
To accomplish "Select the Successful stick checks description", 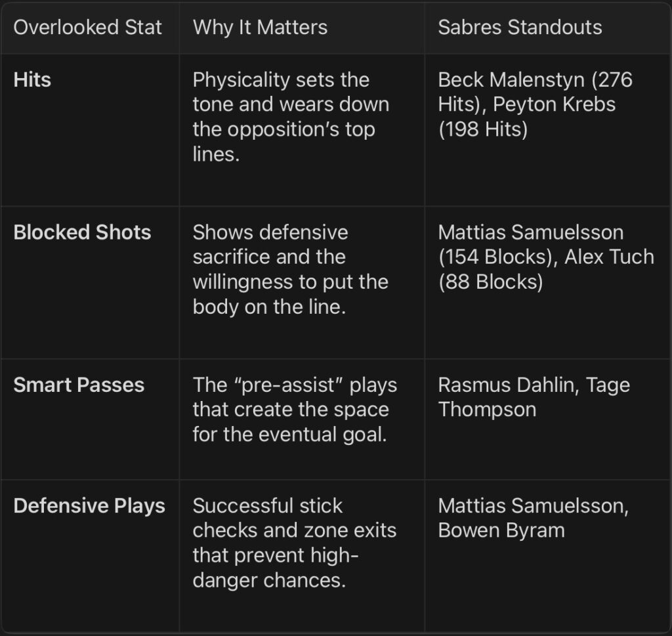I will click(x=295, y=543).
